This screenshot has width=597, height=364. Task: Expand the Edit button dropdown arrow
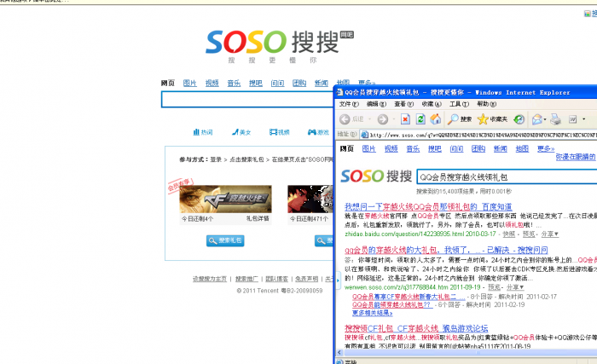[x=584, y=119]
